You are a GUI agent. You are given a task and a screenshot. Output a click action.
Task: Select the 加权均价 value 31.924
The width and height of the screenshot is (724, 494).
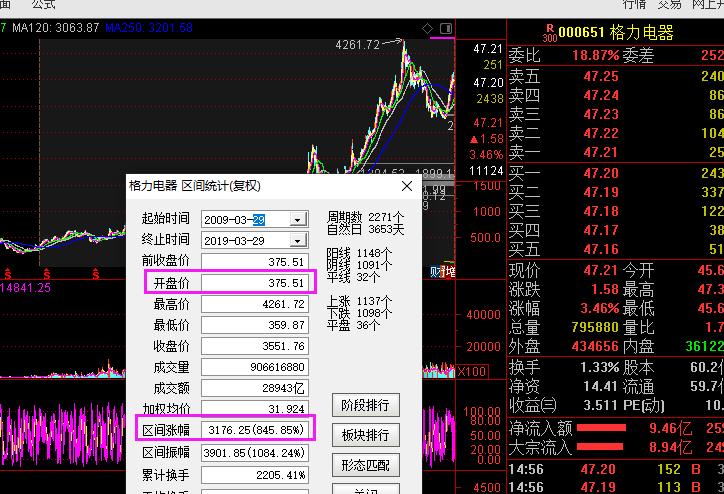pos(255,408)
